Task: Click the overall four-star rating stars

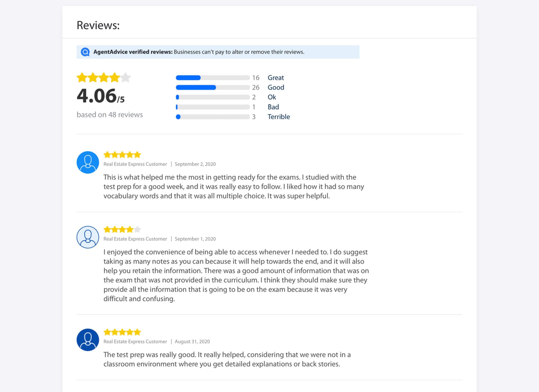Action: [104, 78]
